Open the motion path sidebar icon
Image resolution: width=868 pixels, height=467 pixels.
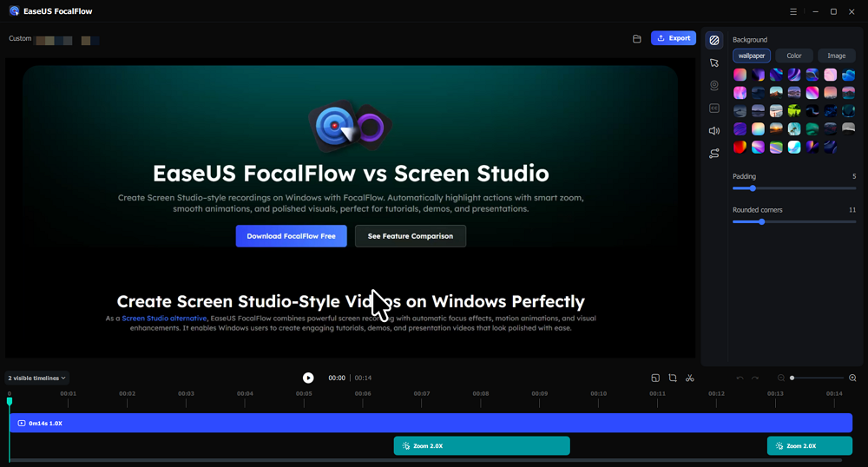pos(714,154)
